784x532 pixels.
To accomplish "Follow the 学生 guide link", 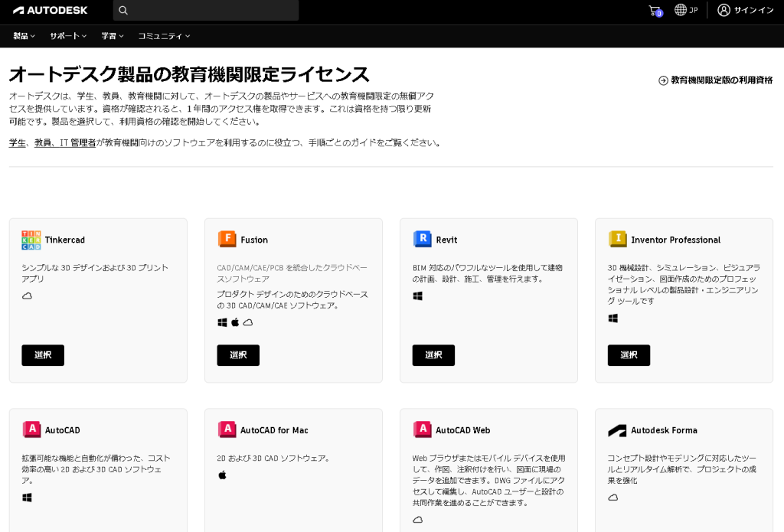I will 17,143.
